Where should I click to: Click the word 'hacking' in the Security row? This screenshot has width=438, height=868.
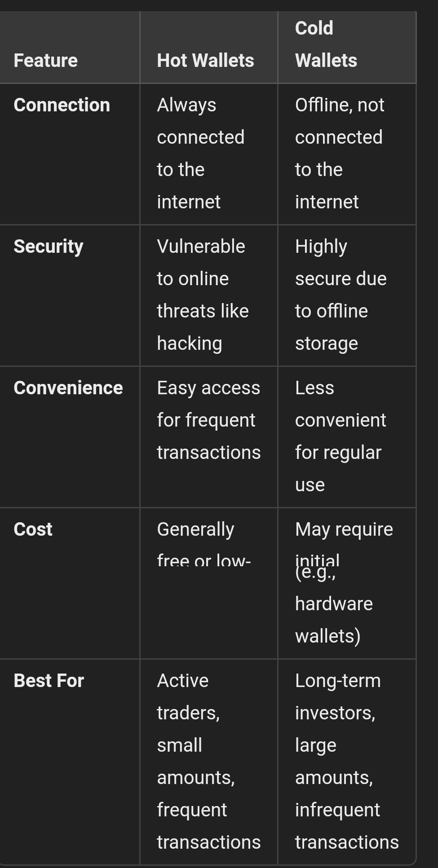click(189, 344)
